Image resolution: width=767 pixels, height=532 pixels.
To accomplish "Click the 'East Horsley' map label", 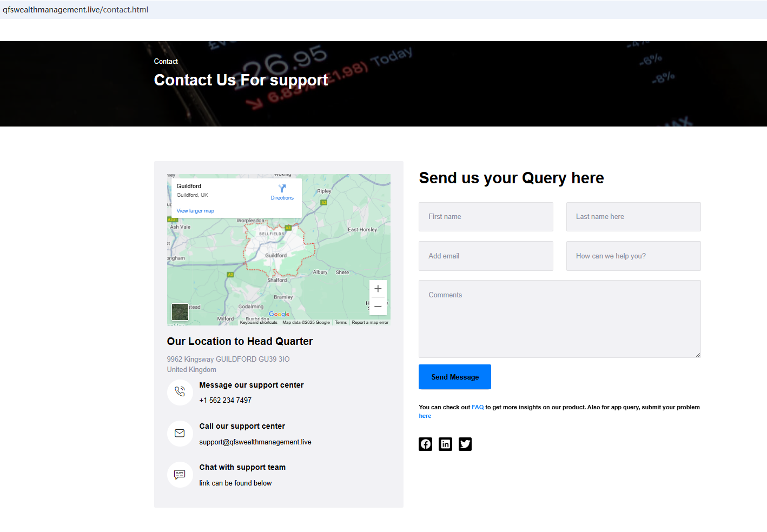I will [x=362, y=230].
